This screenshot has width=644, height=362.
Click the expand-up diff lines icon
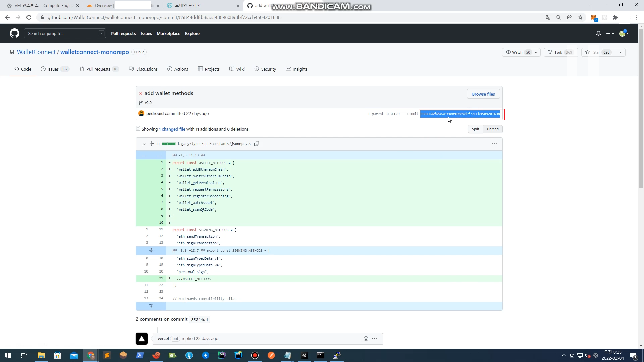pos(151,251)
